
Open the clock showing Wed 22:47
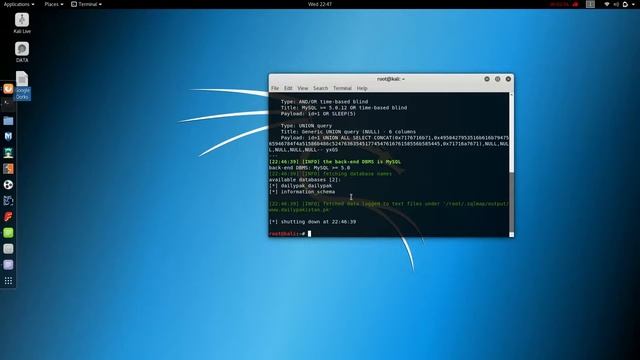coord(320,4)
